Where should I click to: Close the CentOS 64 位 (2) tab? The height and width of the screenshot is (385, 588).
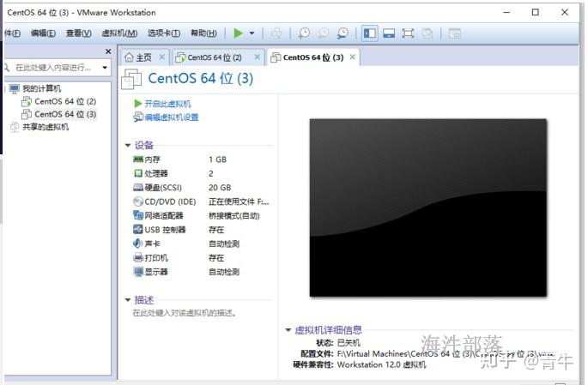(x=258, y=57)
